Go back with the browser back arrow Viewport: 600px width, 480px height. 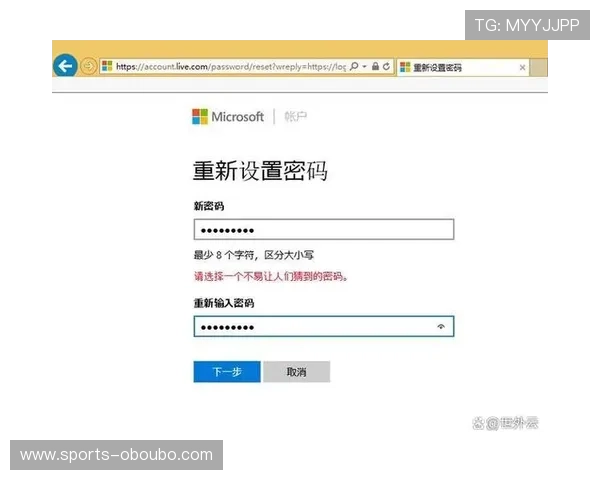[x=65, y=66]
